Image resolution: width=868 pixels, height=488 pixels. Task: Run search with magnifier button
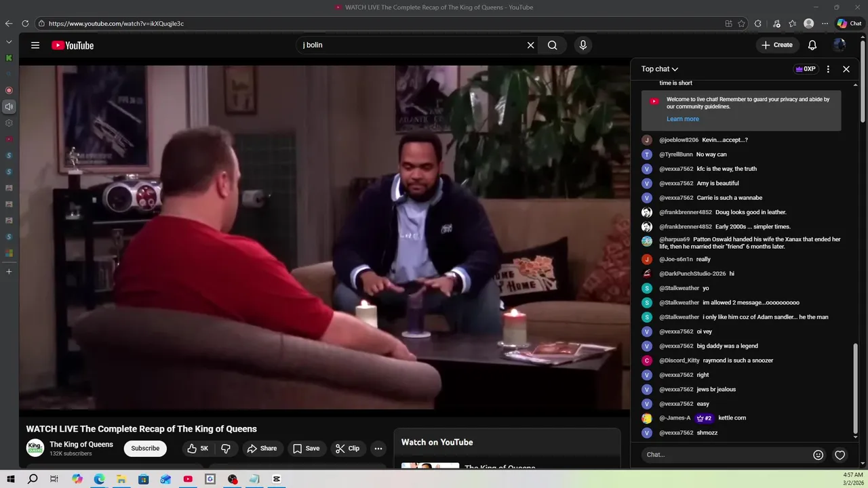click(x=553, y=45)
